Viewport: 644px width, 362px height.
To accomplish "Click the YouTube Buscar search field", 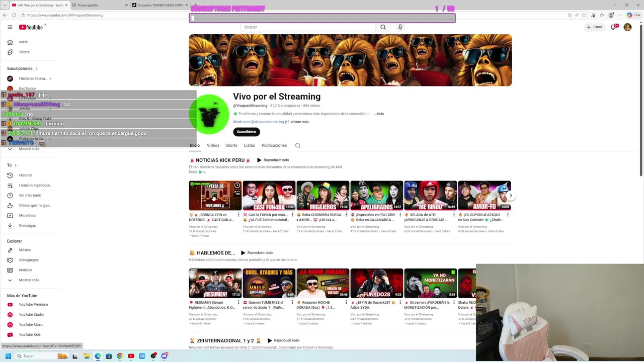I will click(308, 27).
